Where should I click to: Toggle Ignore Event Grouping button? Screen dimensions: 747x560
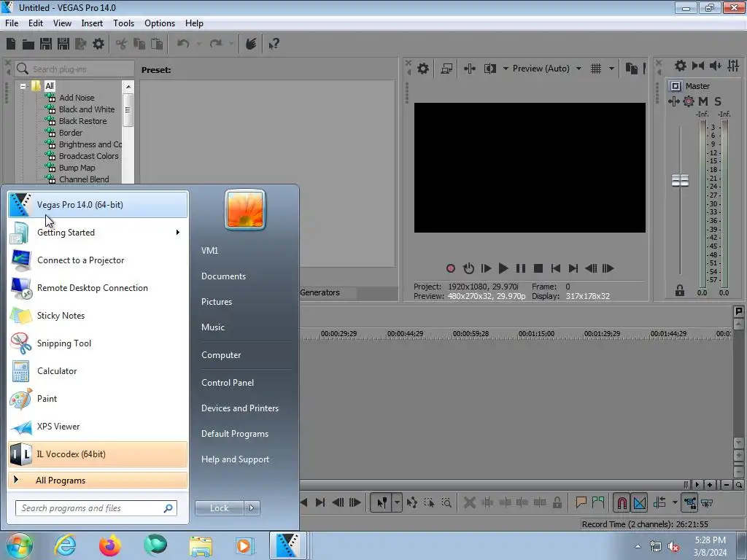coord(707,502)
